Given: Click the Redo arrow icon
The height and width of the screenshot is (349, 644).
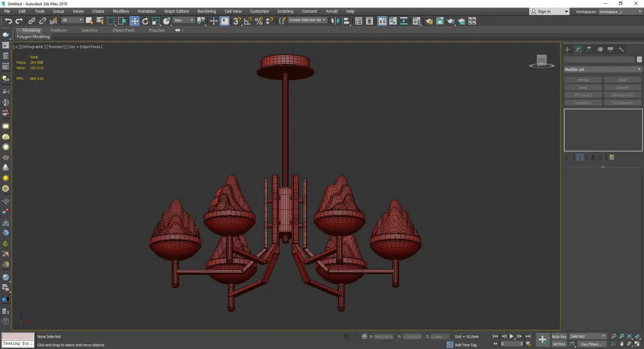Looking at the screenshot, I should click(x=19, y=21).
